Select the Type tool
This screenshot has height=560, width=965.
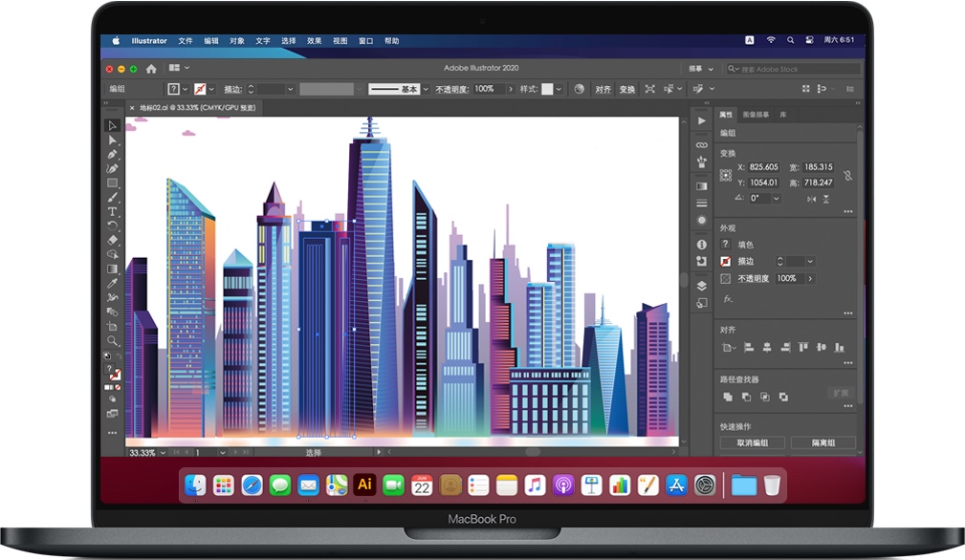click(x=112, y=208)
